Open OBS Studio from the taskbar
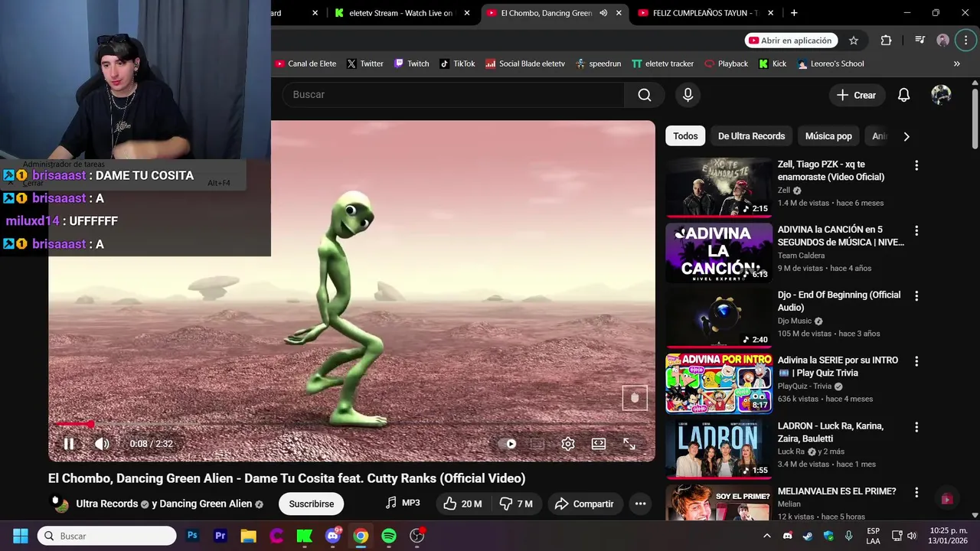980x551 pixels. click(x=417, y=536)
